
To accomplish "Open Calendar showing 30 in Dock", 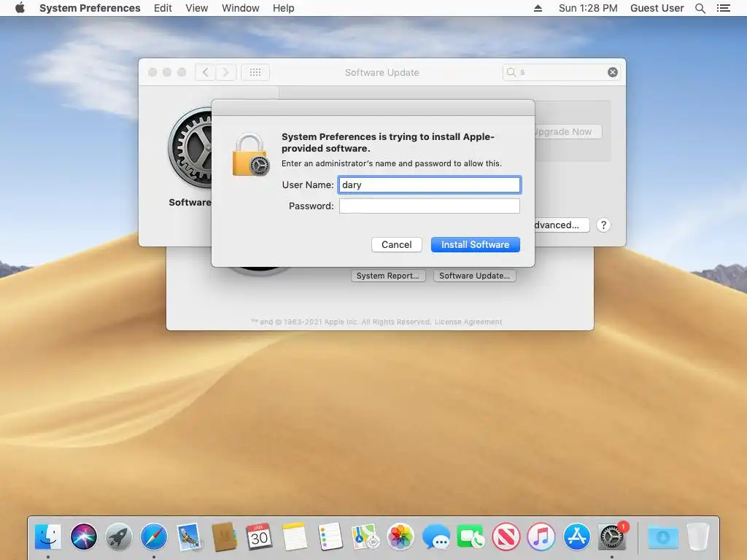I will coord(259,537).
